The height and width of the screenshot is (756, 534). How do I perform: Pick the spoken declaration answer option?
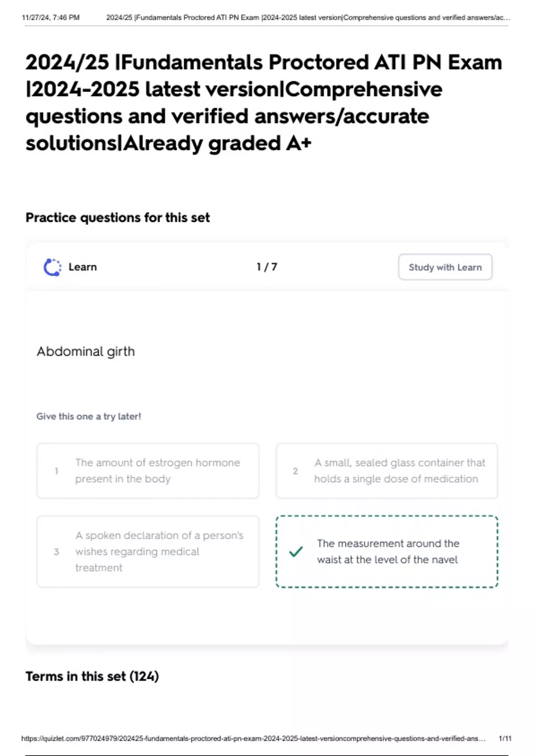[x=159, y=551]
